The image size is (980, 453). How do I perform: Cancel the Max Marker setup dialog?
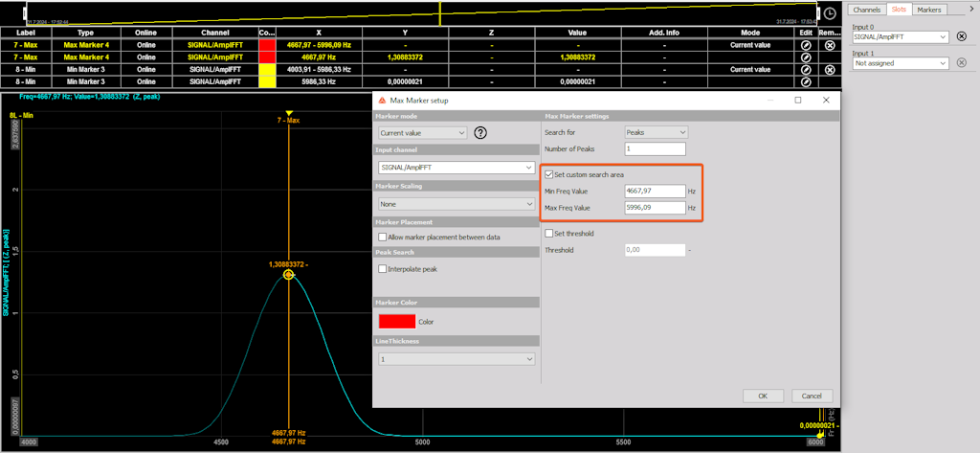pos(812,396)
